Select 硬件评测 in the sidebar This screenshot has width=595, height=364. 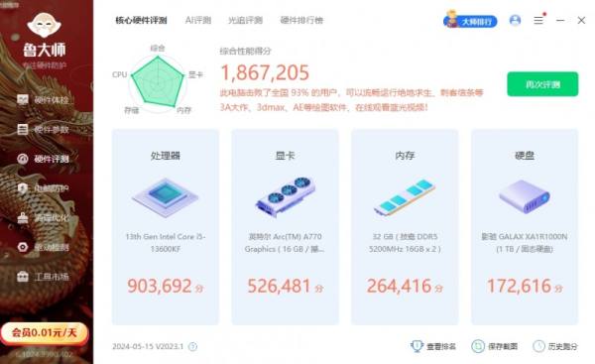44,159
